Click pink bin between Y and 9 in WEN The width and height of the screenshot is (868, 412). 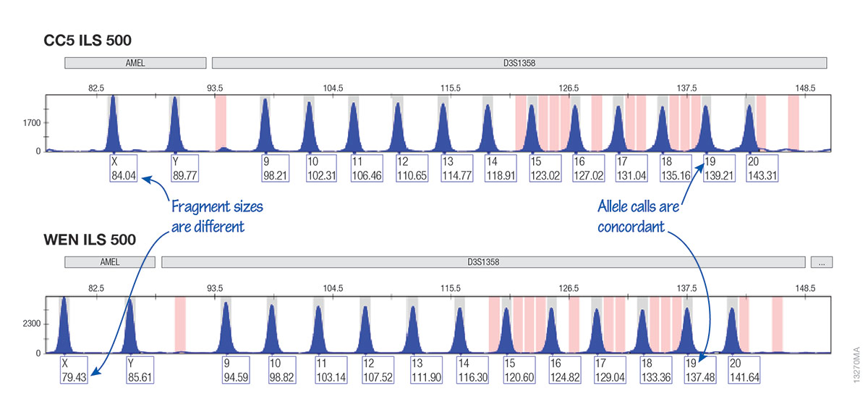(180, 324)
